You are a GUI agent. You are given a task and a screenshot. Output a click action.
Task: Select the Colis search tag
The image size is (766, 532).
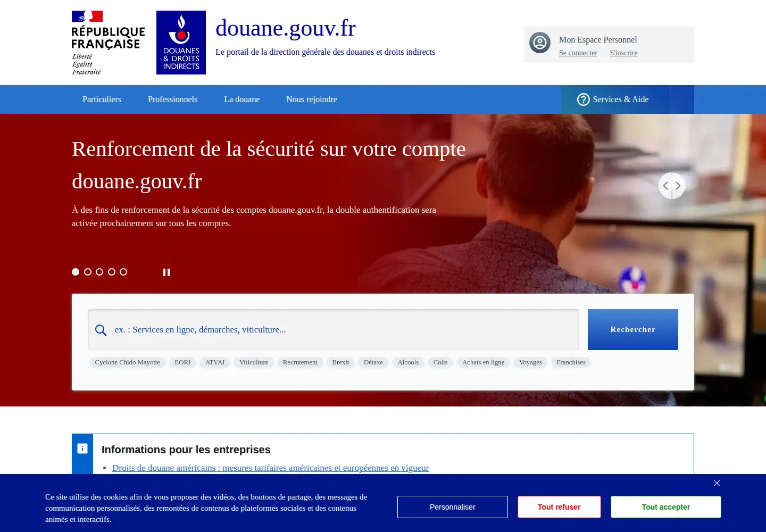(440, 362)
